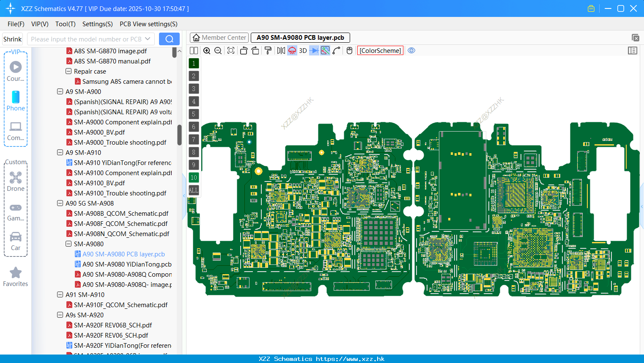Toggle the trace network display
The width and height of the screenshot is (644, 363).
325,50
